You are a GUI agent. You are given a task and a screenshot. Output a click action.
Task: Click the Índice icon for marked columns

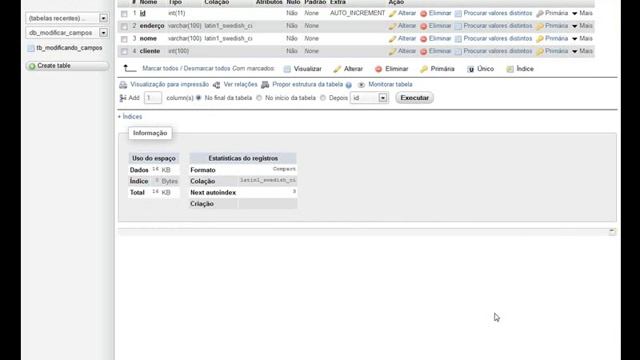pyautogui.click(x=510, y=69)
